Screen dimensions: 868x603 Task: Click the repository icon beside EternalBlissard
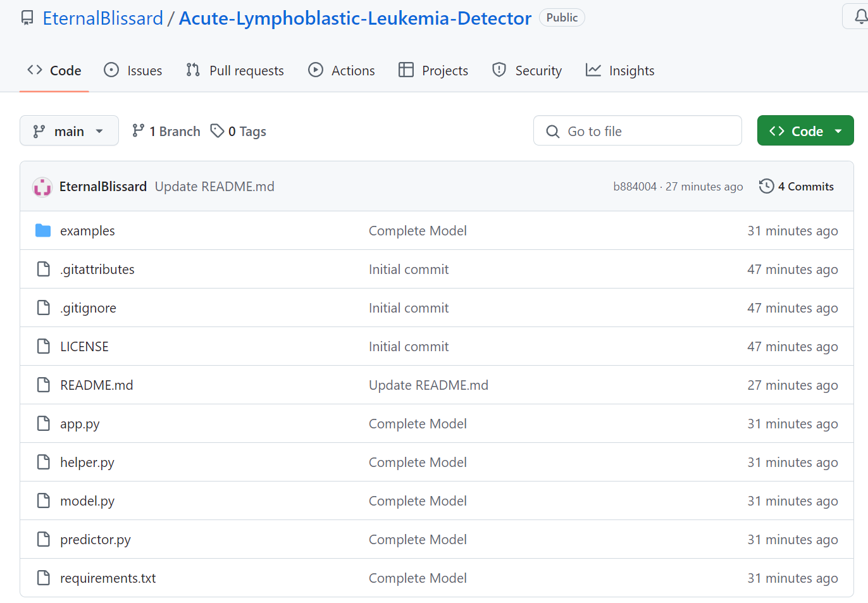tap(27, 18)
